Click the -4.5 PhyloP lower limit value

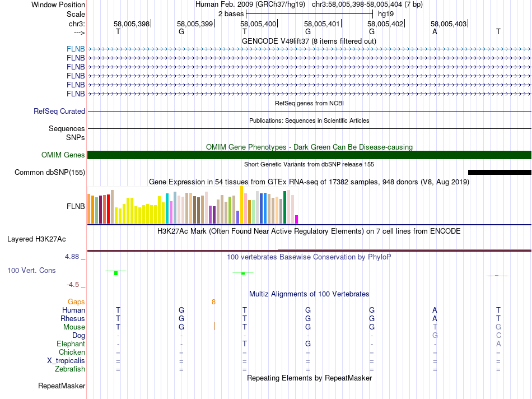(73, 285)
